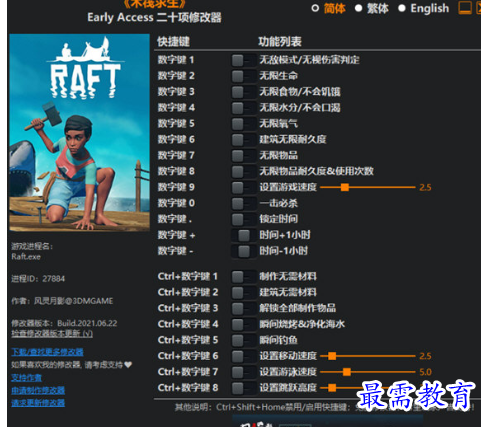Turn on 解锁全部制作物品 switch
Viewport: 481px width, 427px height.
tap(244, 308)
